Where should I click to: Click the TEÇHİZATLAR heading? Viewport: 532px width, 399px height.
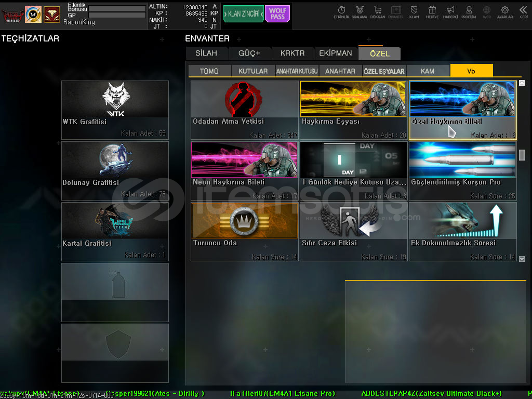30,38
